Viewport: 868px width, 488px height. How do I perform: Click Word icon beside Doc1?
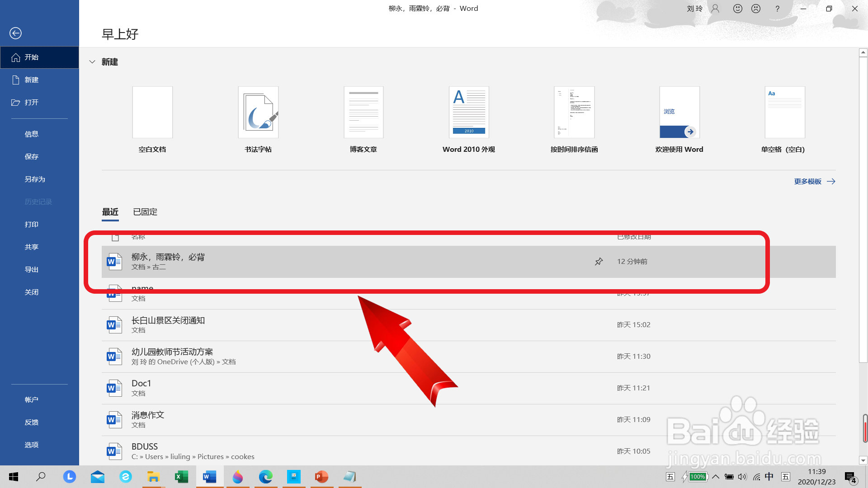point(114,388)
